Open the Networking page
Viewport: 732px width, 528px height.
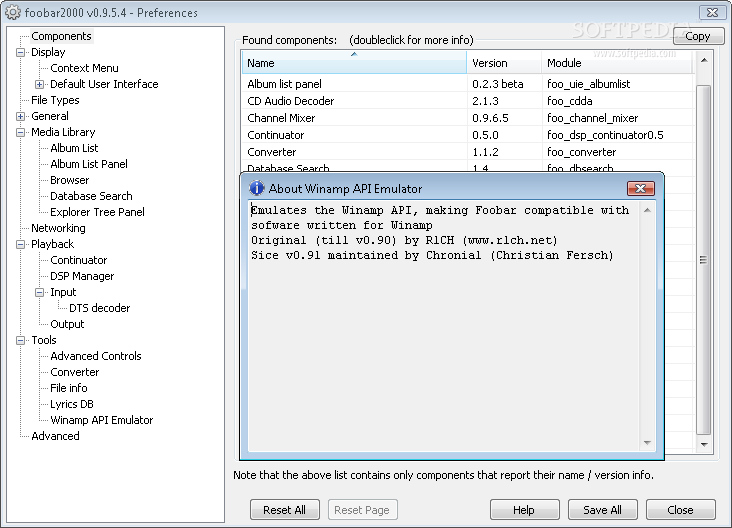[x=58, y=228]
